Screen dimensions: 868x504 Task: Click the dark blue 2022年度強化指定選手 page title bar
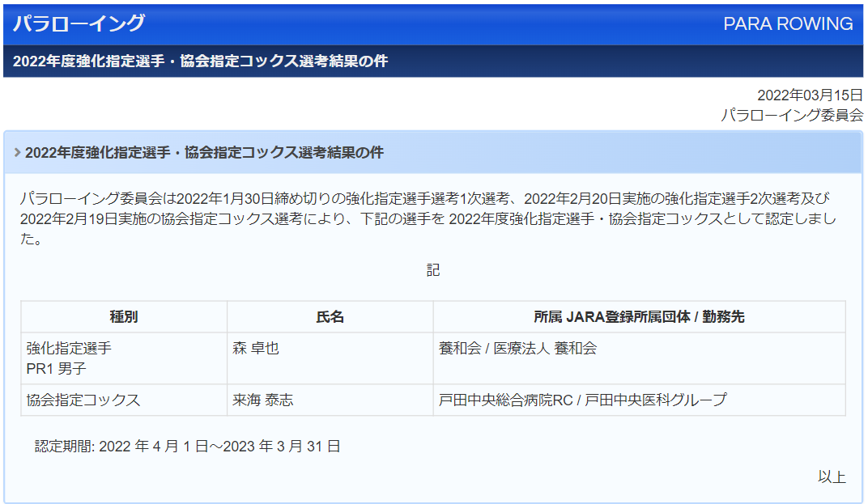433,61
